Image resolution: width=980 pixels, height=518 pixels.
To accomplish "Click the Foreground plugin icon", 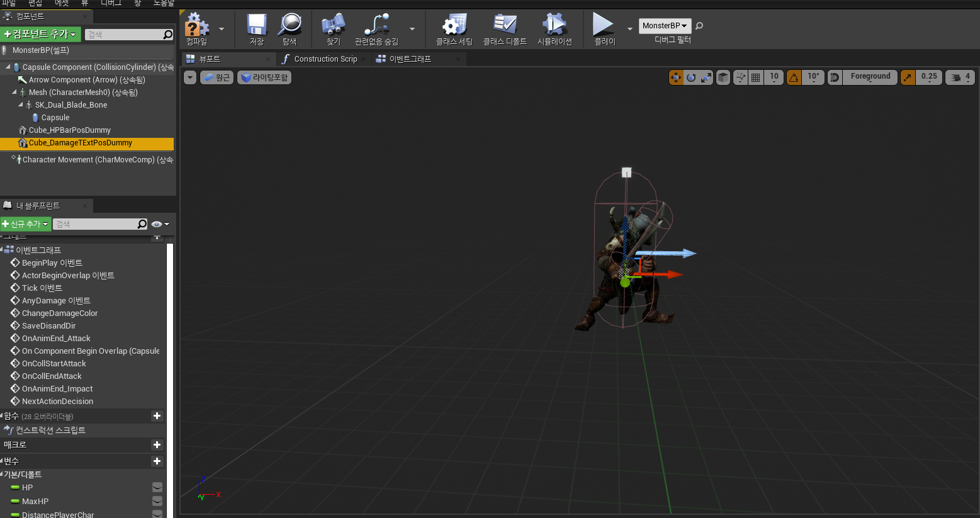I will [835, 77].
